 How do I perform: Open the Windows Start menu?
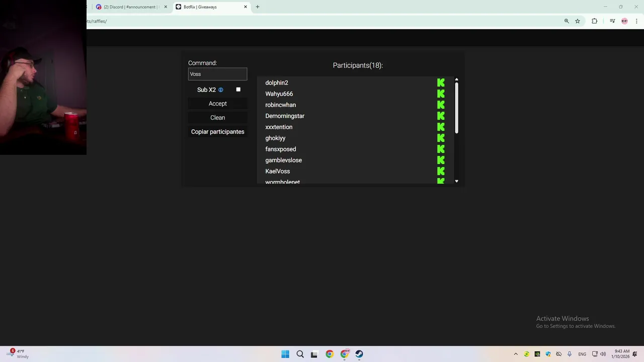285,354
